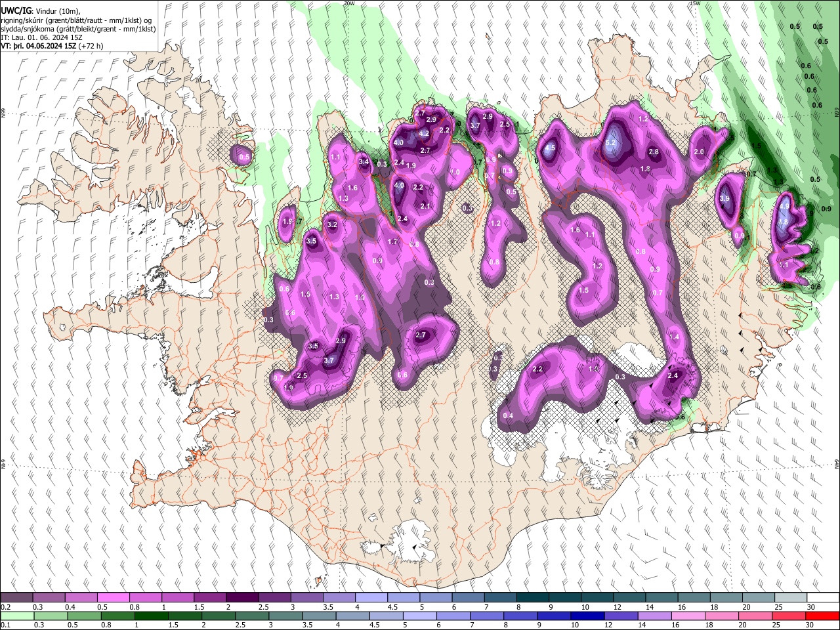This screenshot has width=840, height=630.
Task: Pick the darkest green 1 swatch in lower legend
Action: [x=150, y=616]
